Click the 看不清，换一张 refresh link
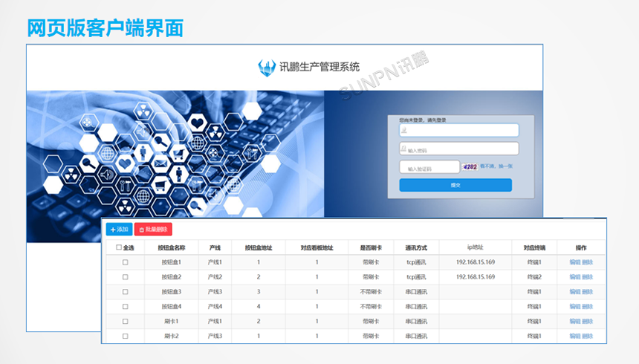Viewport: 639px width, 364px height. [496, 166]
